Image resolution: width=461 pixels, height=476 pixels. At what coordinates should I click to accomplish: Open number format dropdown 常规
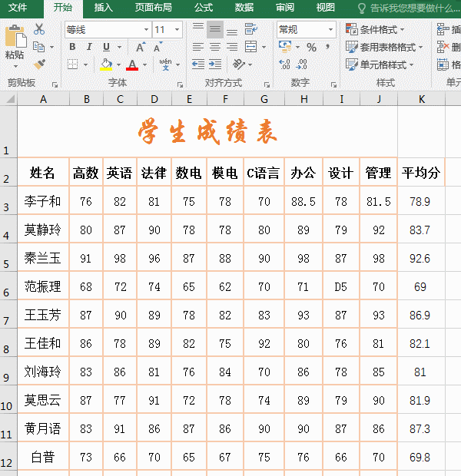330,29
